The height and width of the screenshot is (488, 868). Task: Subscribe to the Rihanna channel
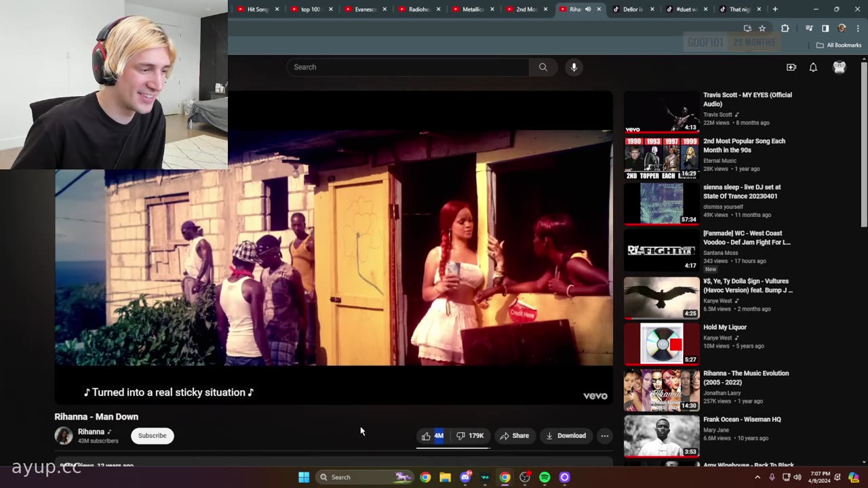[x=152, y=436]
